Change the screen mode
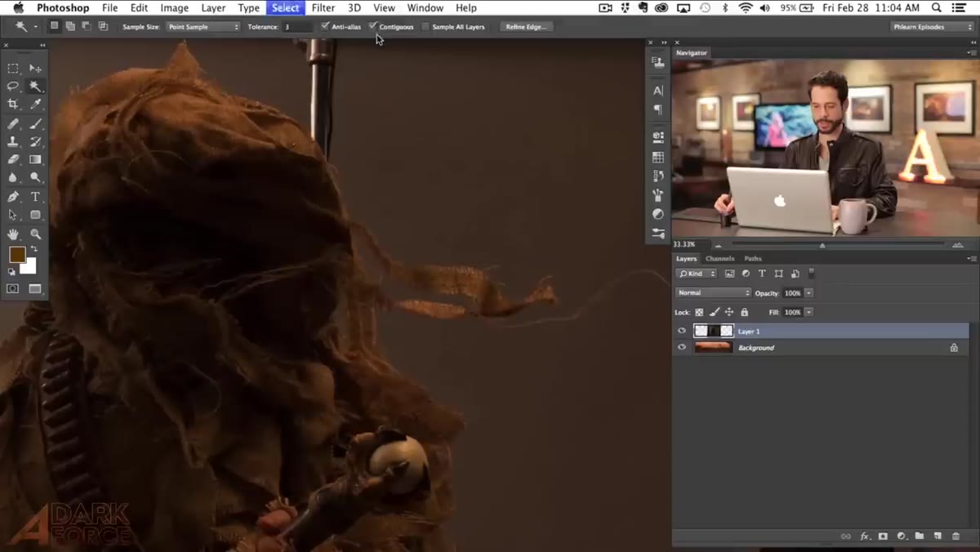Screen dimensions: 980x552 35,288
